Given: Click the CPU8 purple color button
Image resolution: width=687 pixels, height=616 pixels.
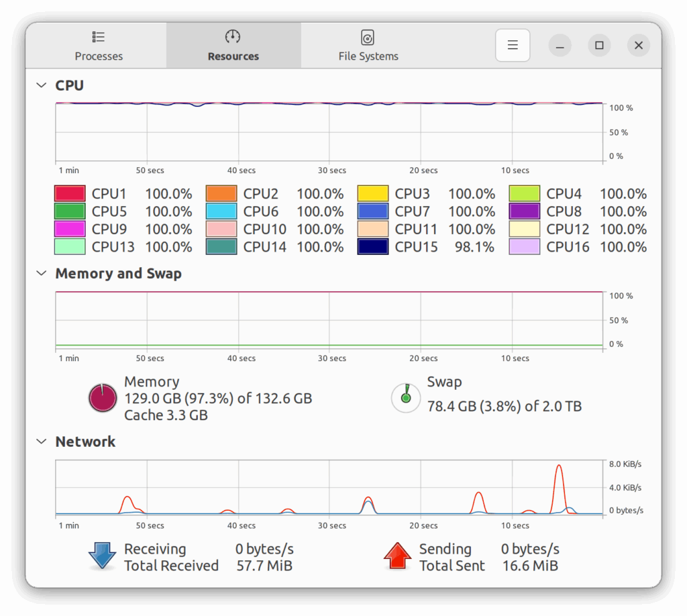Looking at the screenshot, I should click(525, 211).
